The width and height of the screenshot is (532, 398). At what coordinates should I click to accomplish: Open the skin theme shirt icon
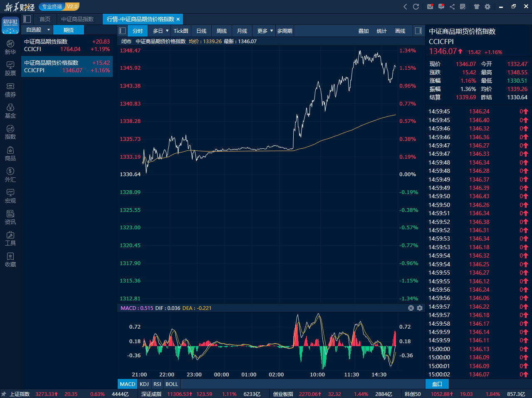click(x=477, y=7)
